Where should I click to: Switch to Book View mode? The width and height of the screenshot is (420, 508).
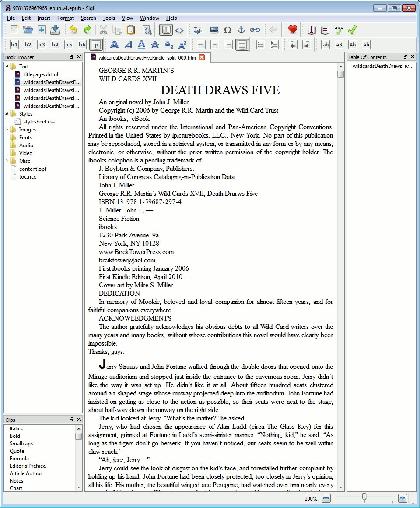pos(166,30)
